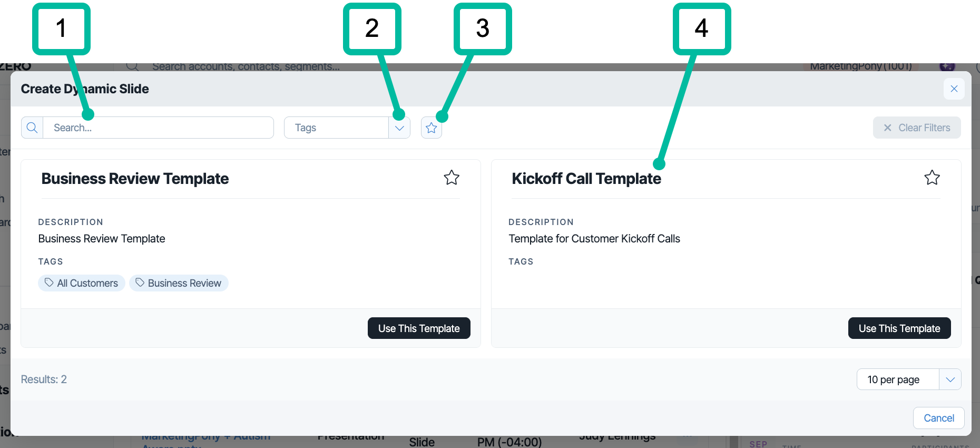980x448 pixels.
Task: Select the All Customers tag
Action: [x=82, y=283]
